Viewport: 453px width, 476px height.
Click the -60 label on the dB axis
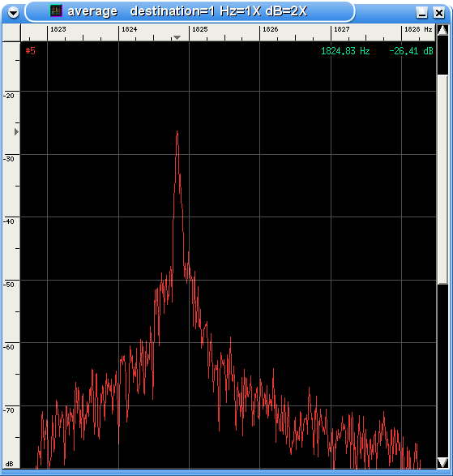9,347
